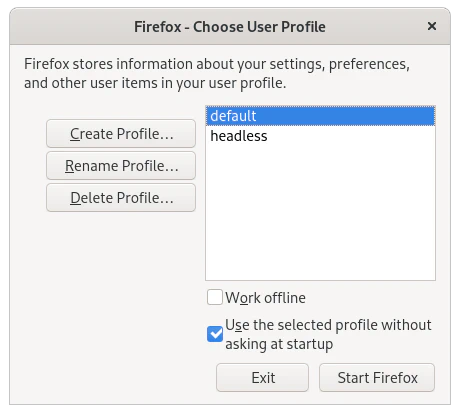Viewport: 460px width, 414px height.
Task: Select the headless profile entry
Action: click(x=320, y=136)
